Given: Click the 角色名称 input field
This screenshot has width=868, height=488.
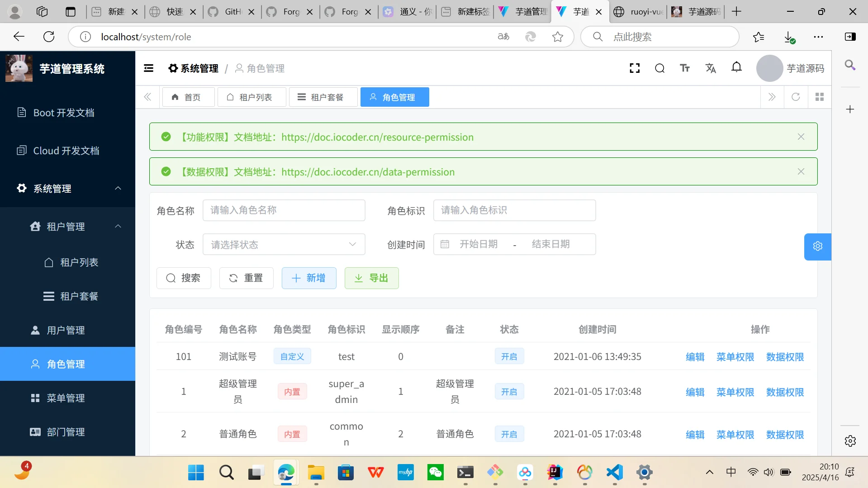Looking at the screenshot, I should tap(284, 210).
